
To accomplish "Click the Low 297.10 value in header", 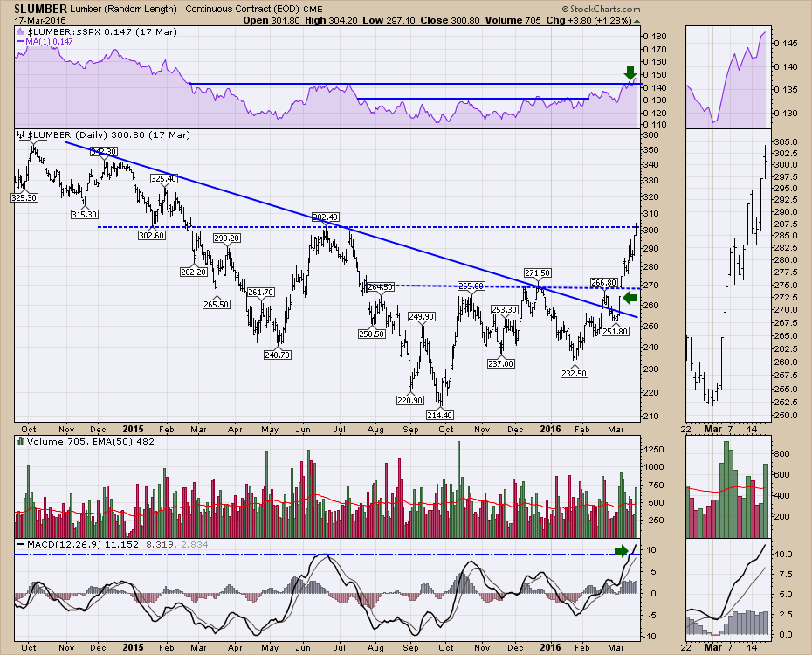I will 390,21.
